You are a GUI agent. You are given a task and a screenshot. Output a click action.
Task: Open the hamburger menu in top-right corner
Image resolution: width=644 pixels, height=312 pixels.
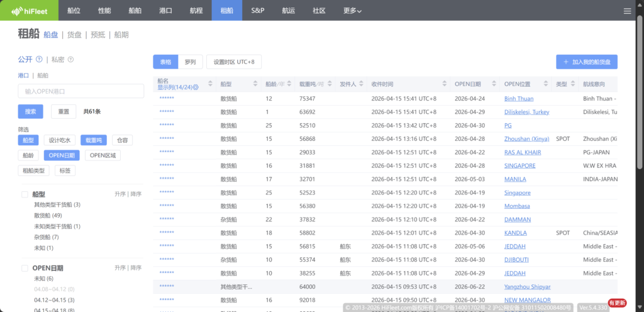[626, 11]
